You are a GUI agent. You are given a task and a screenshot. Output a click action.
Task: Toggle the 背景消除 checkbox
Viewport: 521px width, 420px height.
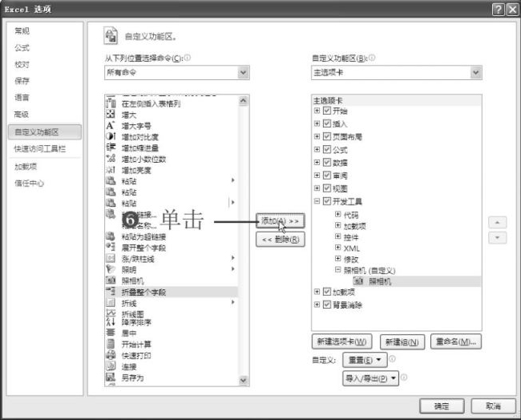pos(327,305)
